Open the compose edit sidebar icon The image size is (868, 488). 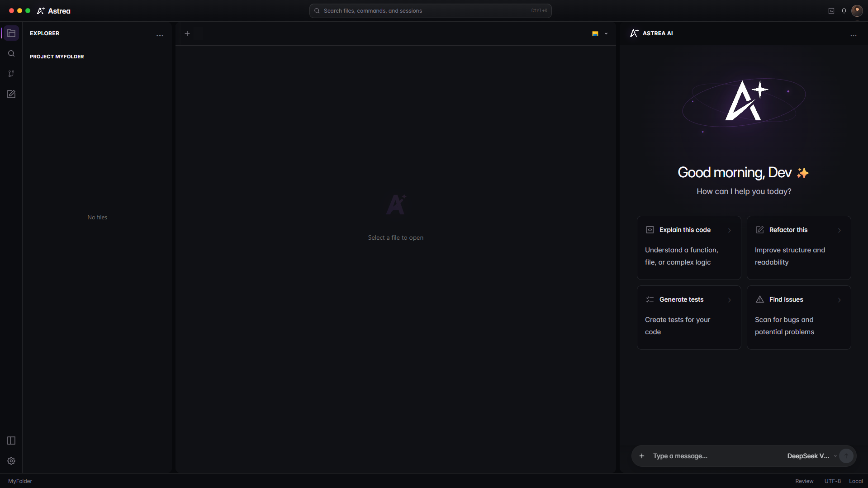click(x=11, y=94)
